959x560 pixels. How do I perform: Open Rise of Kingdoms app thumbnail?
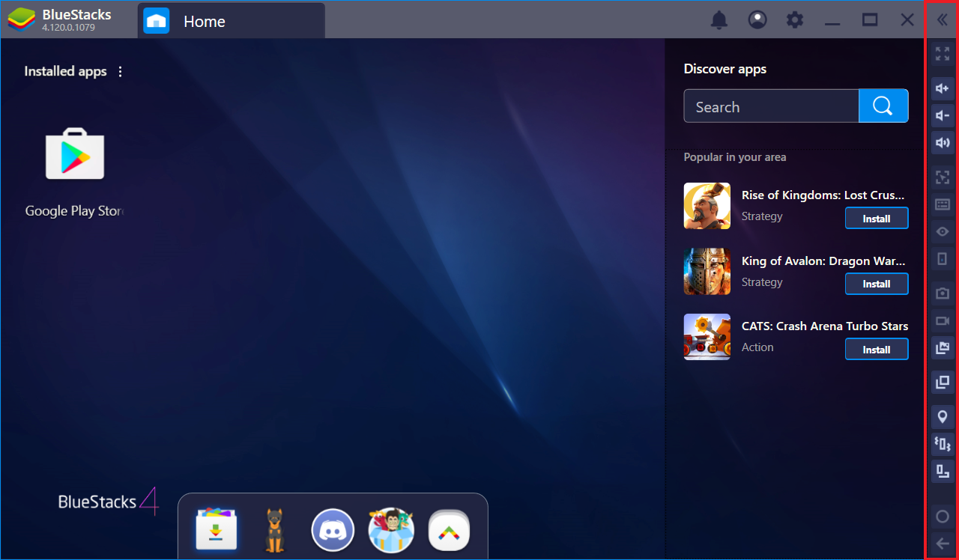point(707,206)
